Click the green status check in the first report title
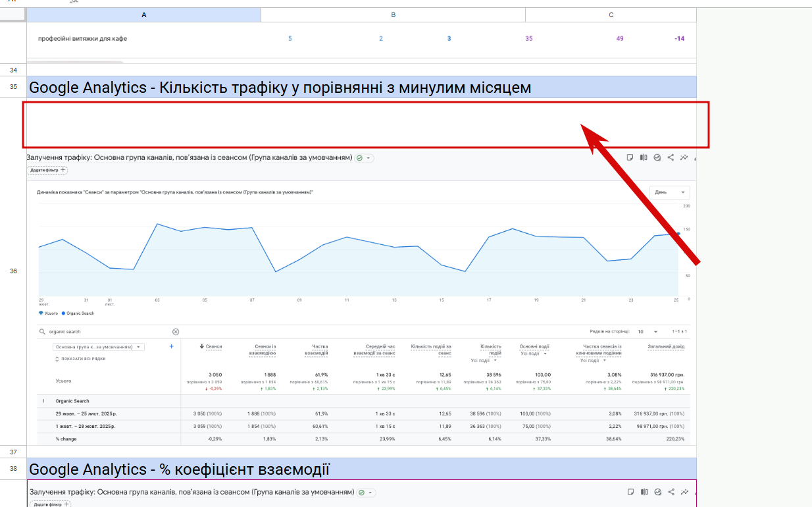 (x=359, y=158)
